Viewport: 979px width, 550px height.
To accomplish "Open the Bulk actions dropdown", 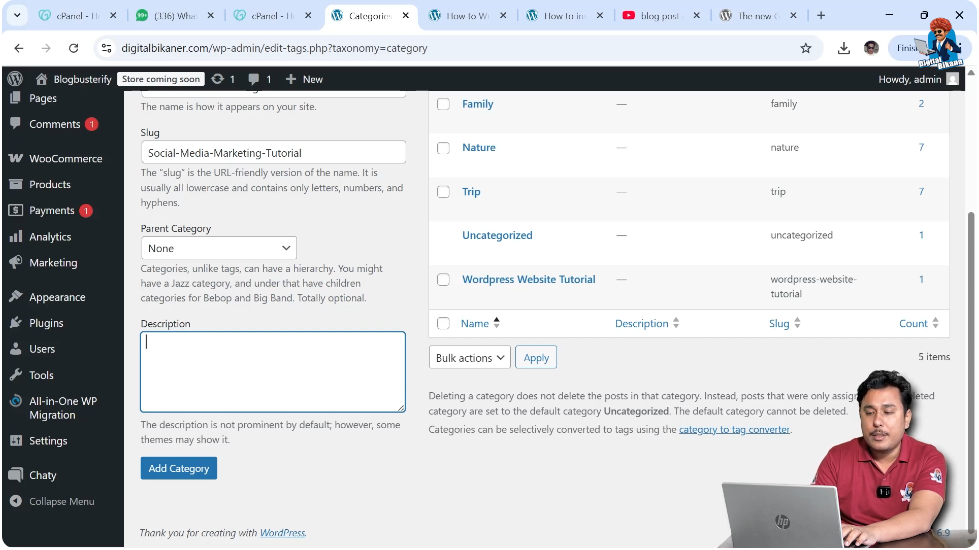I will [470, 358].
